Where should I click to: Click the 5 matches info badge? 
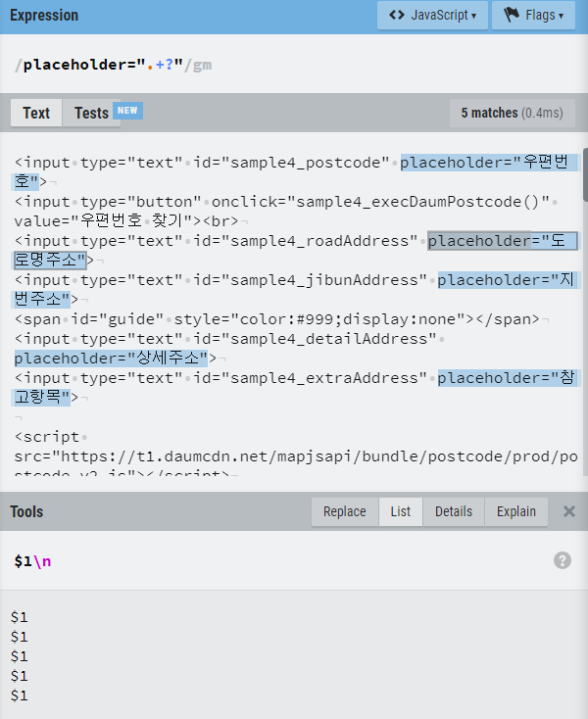(512, 113)
